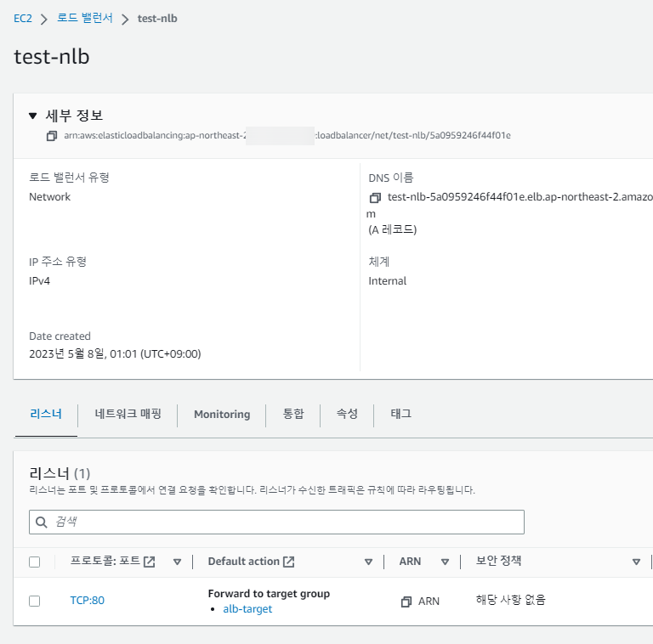Select all listeners header checkbox
Viewport: 653px width, 644px height.
(x=35, y=562)
